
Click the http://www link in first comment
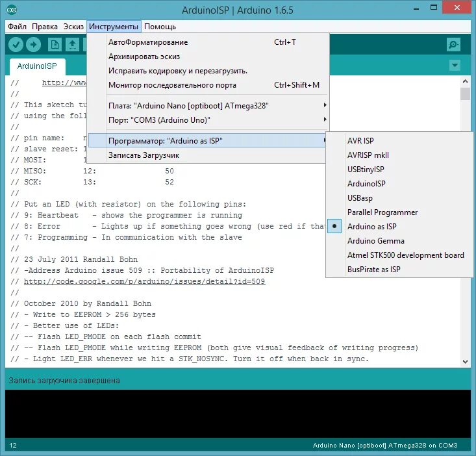pos(64,82)
